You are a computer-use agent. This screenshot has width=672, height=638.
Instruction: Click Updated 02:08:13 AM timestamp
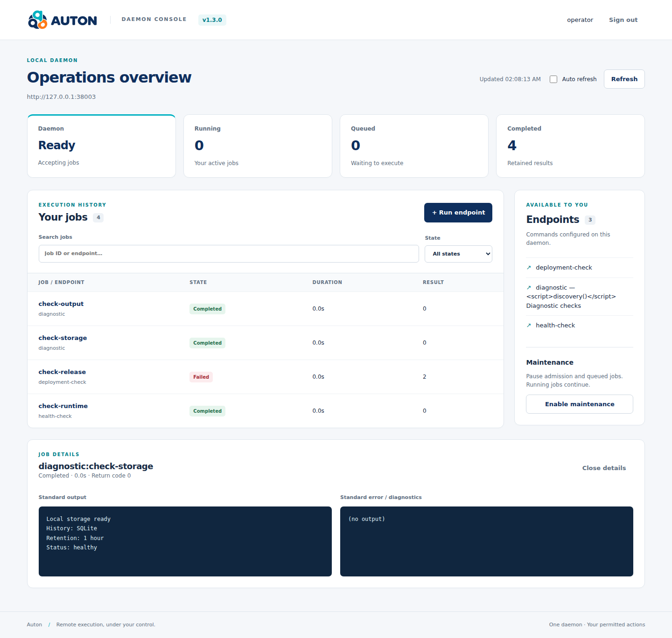click(510, 79)
